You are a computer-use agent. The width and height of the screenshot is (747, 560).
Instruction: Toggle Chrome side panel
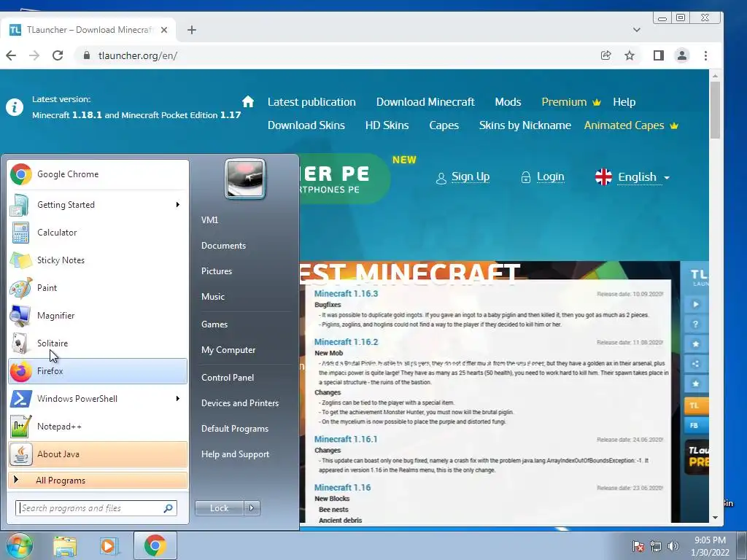point(659,55)
